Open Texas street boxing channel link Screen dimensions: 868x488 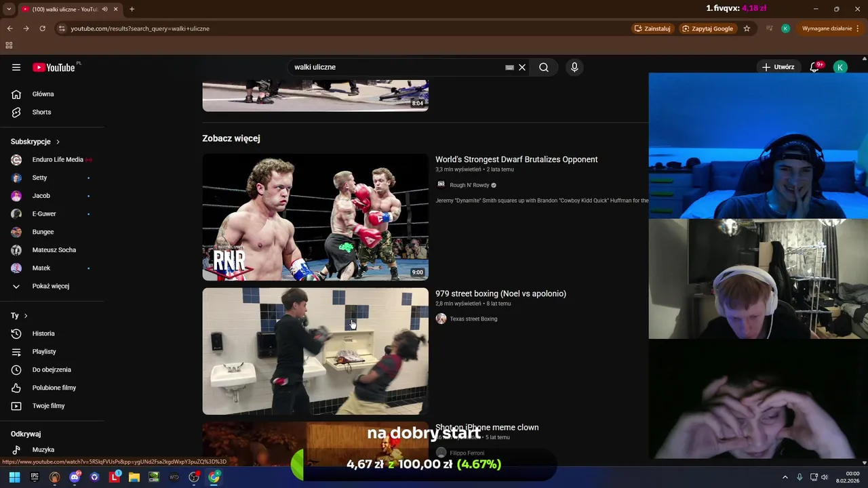pyautogui.click(x=473, y=319)
